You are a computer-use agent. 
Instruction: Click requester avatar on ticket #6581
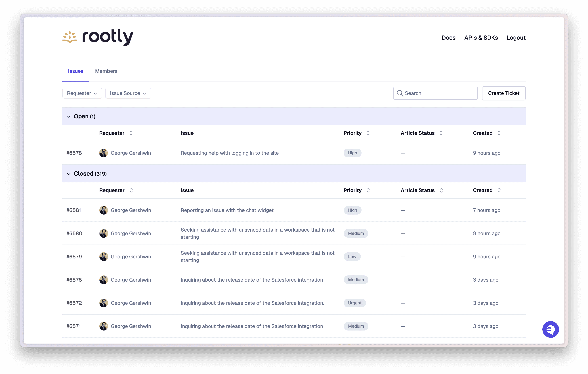pyautogui.click(x=104, y=210)
